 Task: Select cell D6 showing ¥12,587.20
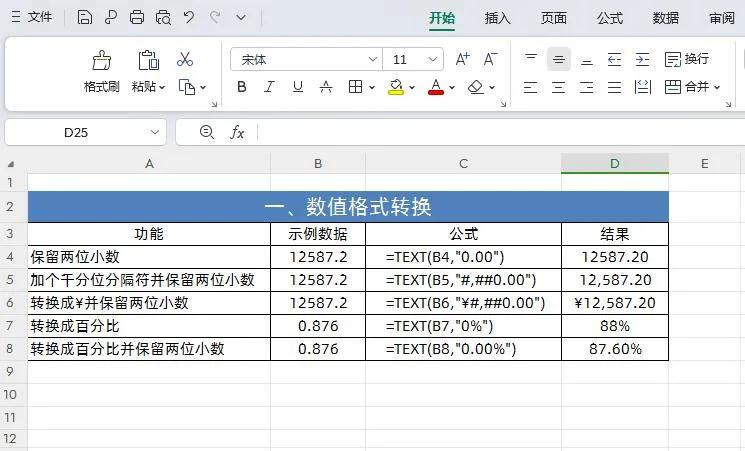pos(614,303)
